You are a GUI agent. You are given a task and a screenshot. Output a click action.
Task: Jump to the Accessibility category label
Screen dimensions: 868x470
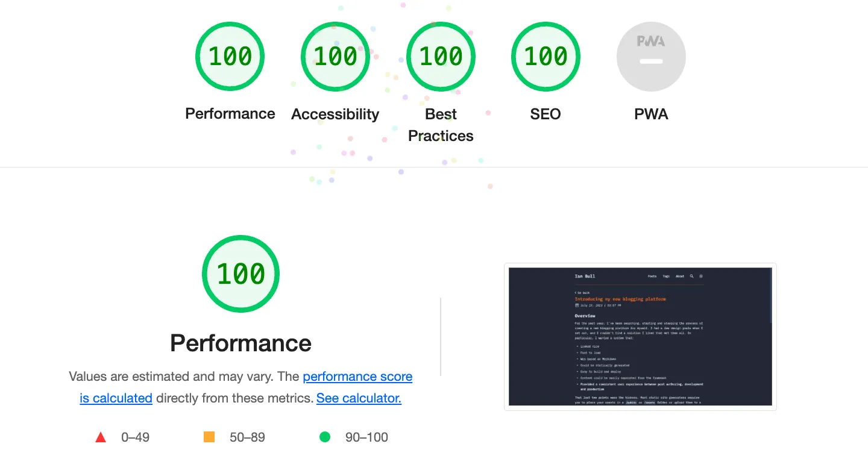coord(335,114)
